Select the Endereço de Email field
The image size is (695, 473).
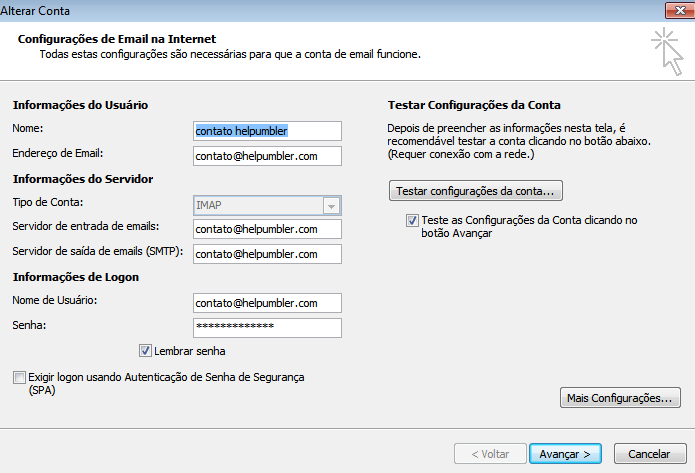point(267,156)
